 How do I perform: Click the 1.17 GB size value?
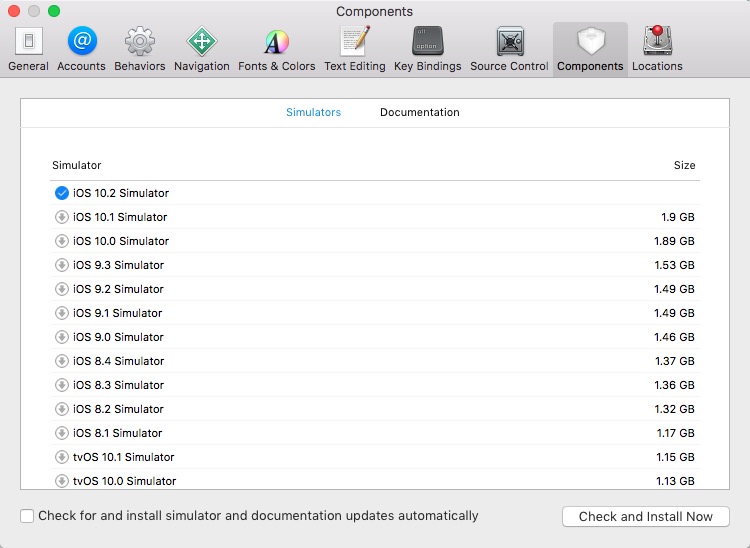coord(675,433)
